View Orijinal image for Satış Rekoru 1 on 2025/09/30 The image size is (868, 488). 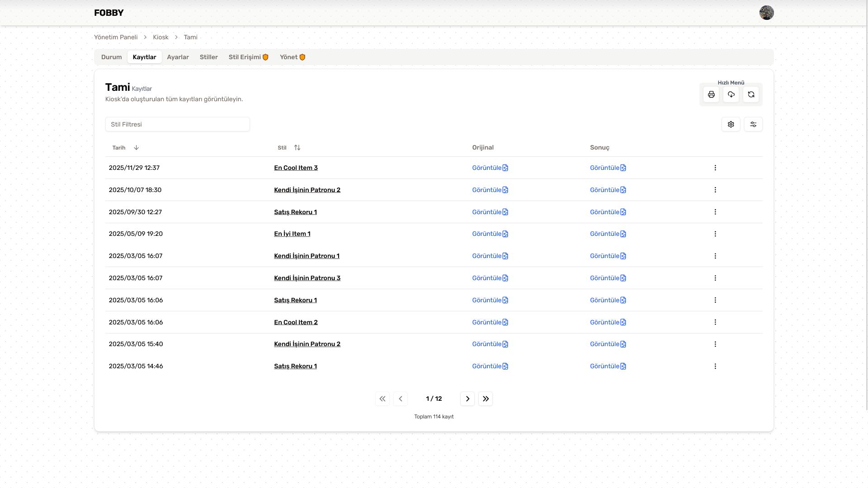[490, 212]
